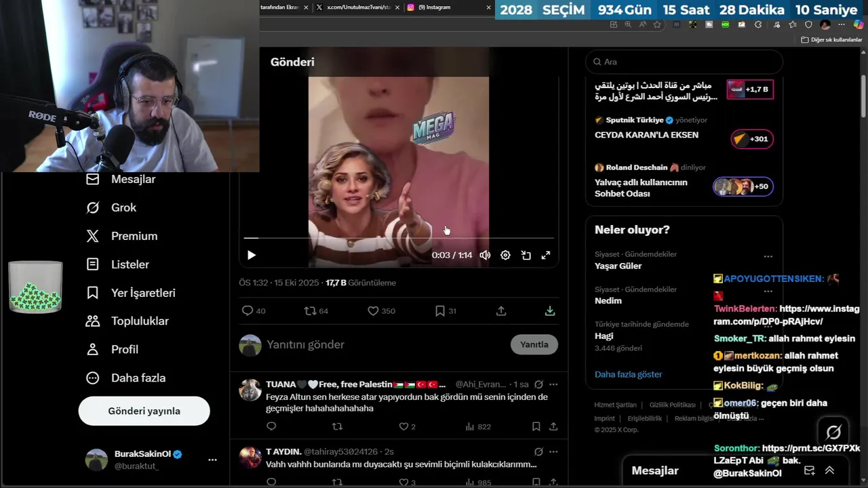This screenshot has width=868, height=488.
Task: Open Erişilebilirlik footer link
Action: tap(644, 419)
